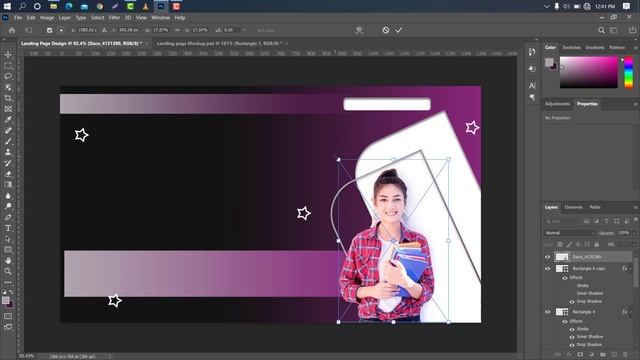Click the add layer mask icon
This screenshot has height=360, width=640.
580,355
